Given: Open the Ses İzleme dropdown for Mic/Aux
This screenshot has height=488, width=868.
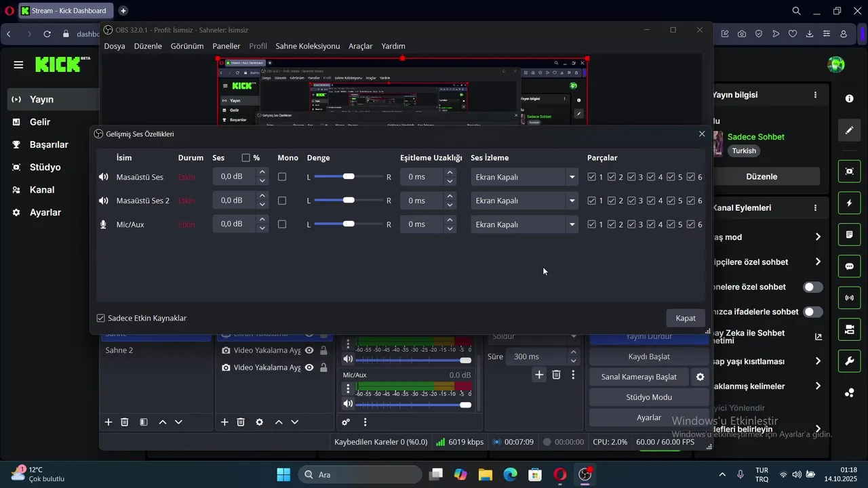Looking at the screenshot, I should click(524, 224).
